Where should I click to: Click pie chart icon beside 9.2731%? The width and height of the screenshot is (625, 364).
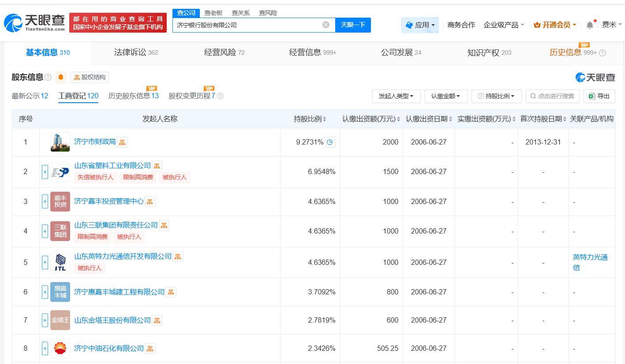coord(330,142)
